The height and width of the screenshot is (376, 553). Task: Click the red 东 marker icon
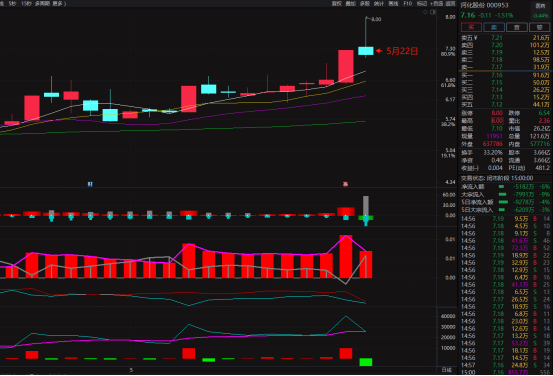[x=346, y=184]
